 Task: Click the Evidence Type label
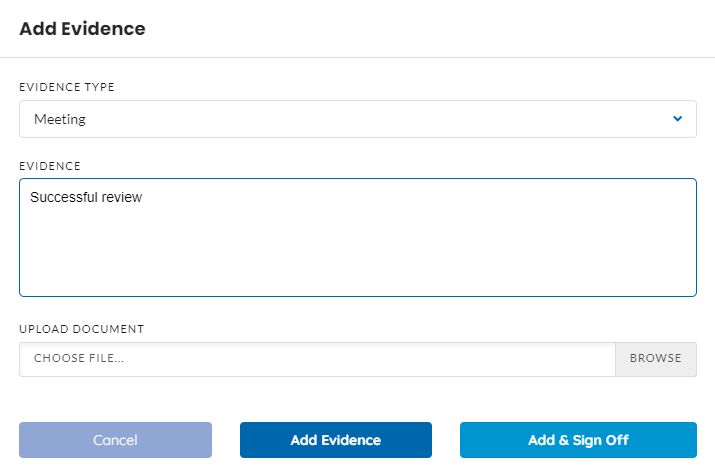(67, 87)
